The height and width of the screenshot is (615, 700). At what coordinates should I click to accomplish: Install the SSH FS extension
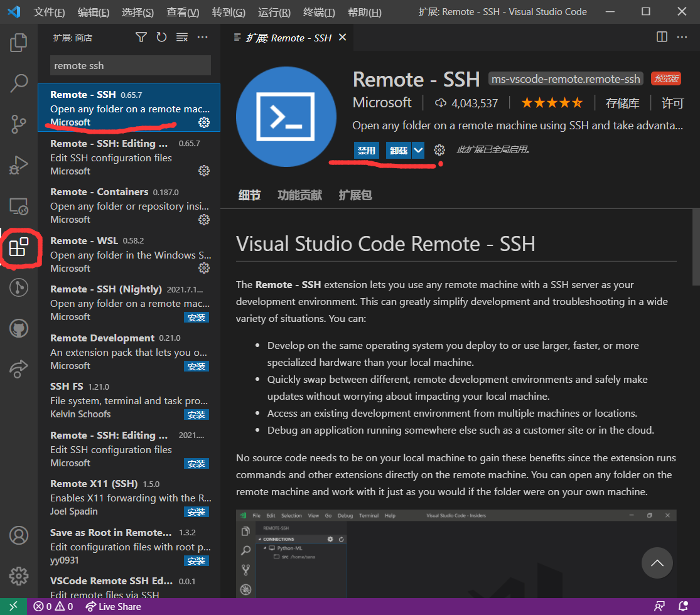pos(197,415)
